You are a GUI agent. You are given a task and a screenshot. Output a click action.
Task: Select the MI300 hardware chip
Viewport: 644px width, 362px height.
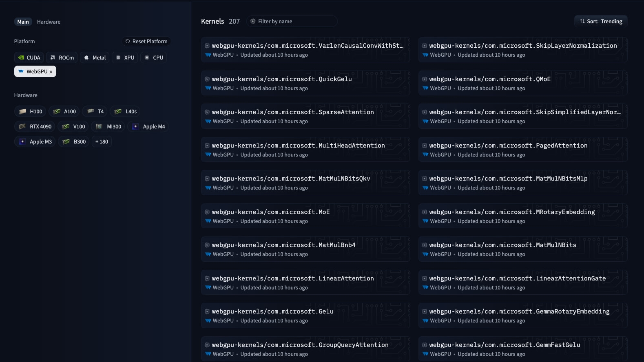click(108, 126)
